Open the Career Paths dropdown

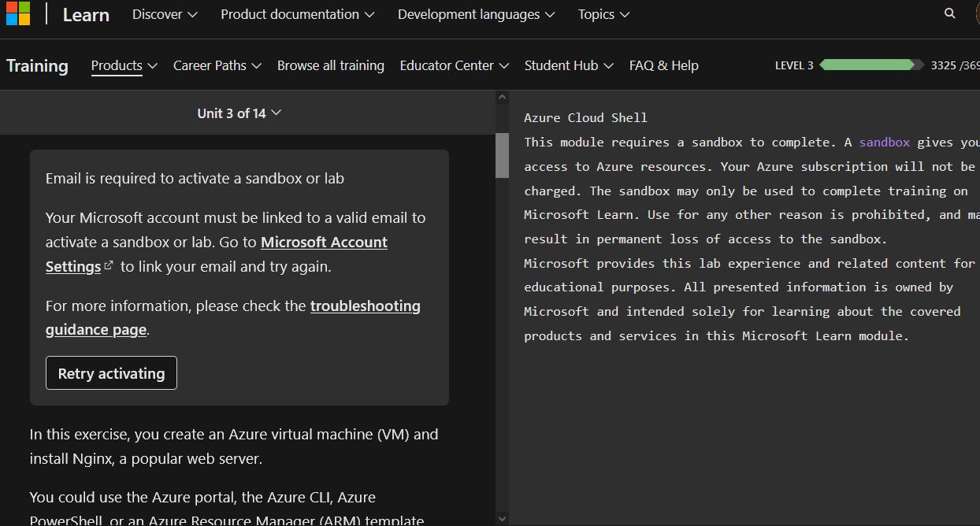point(217,65)
